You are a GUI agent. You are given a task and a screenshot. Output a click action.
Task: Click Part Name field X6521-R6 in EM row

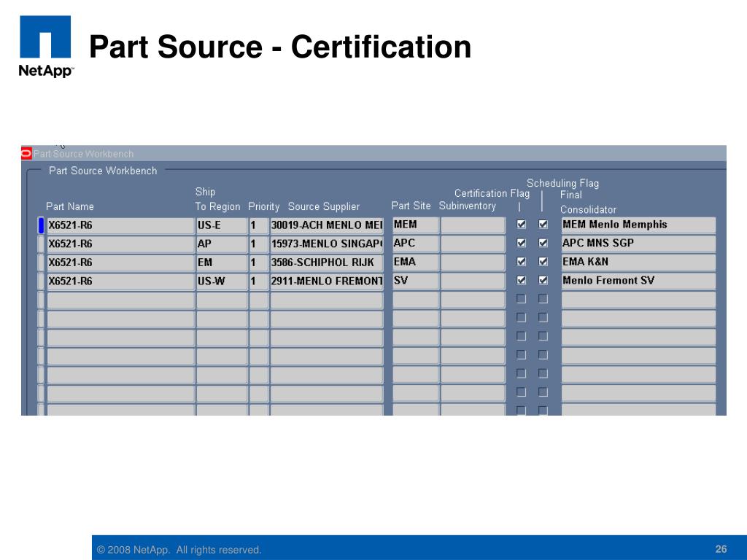click(120, 262)
